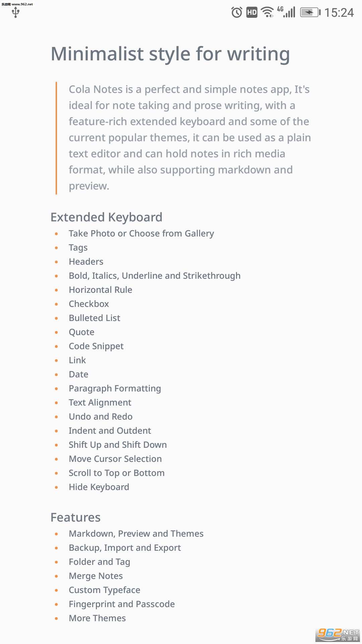Tap the Wi-Fi signal icon
362x644 pixels.
(x=267, y=12)
